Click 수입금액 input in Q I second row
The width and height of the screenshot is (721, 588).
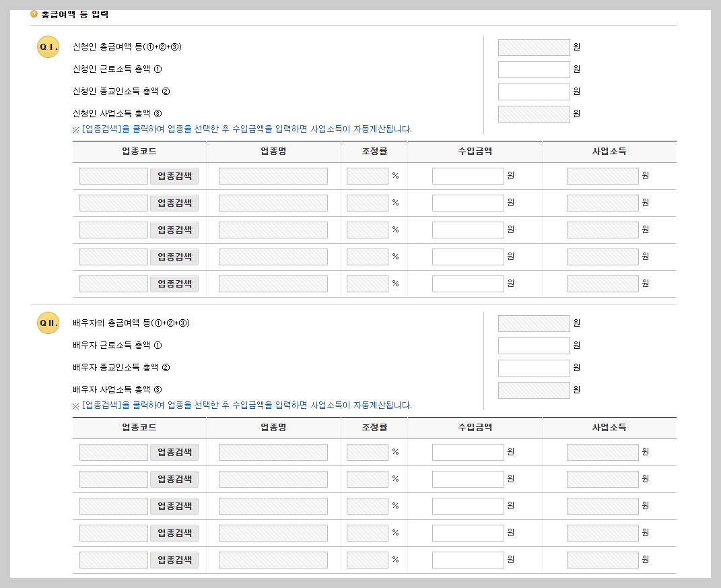tap(468, 203)
